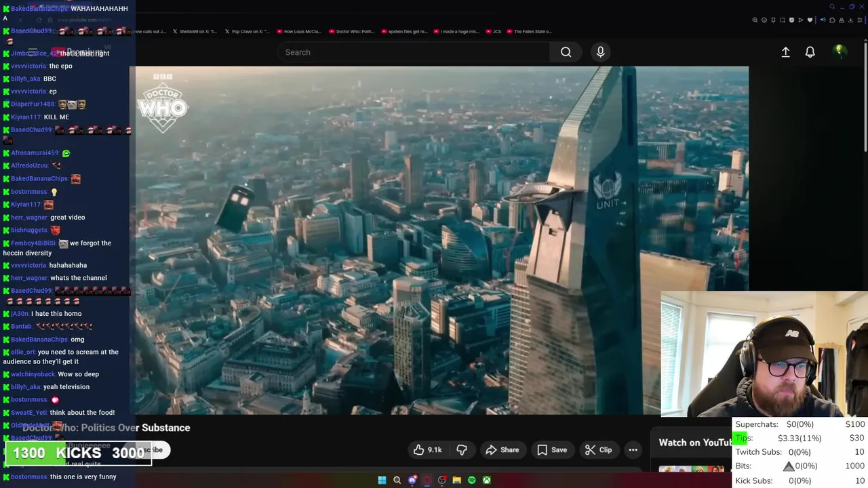The height and width of the screenshot is (488, 868).
Task: Open the Windows Start button
Action: (382, 480)
